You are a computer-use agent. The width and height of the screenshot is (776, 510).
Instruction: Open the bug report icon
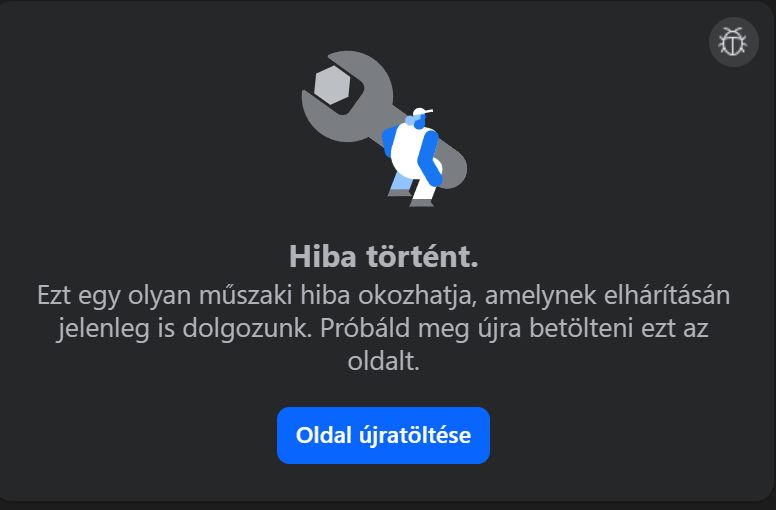pyautogui.click(x=733, y=42)
